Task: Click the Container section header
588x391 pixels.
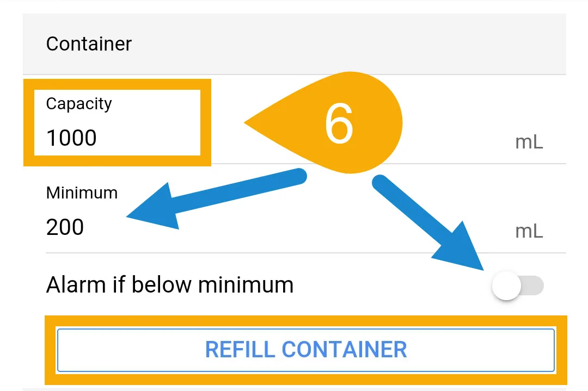Action: (89, 44)
